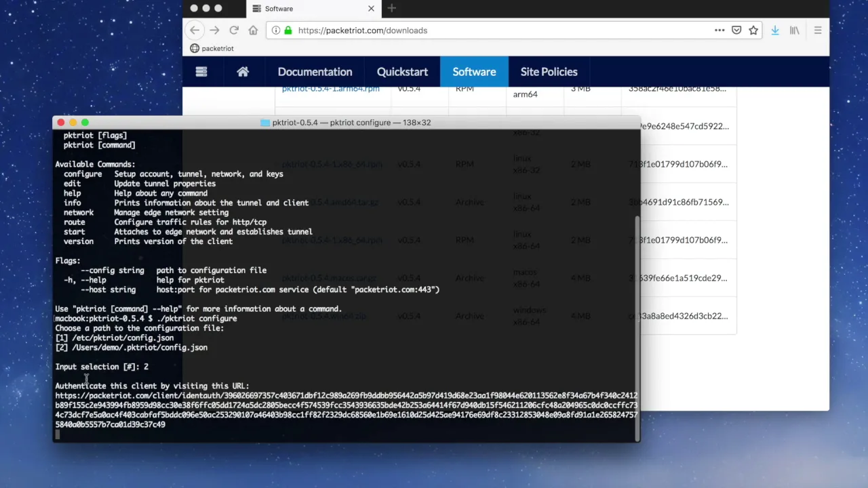Save page to Pocket icon
868x488 pixels.
pos(736,30)
